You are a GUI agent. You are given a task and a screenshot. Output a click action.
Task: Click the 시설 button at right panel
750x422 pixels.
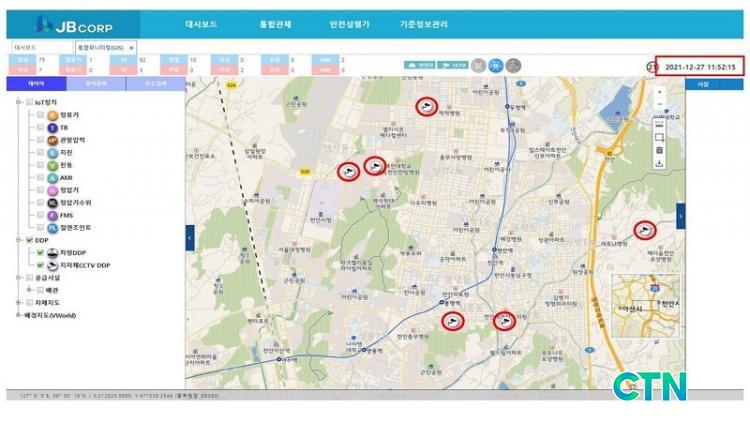point(702,84)
